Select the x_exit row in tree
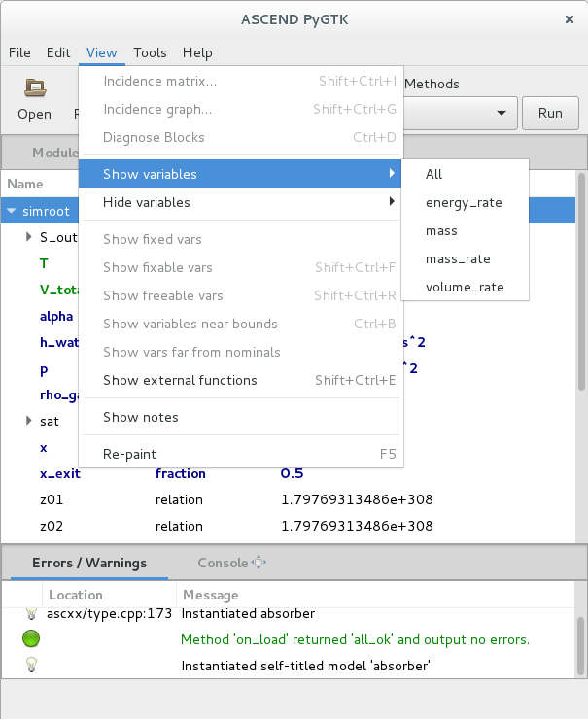This screenshot has width=588, height=719. tap(59, 473)
